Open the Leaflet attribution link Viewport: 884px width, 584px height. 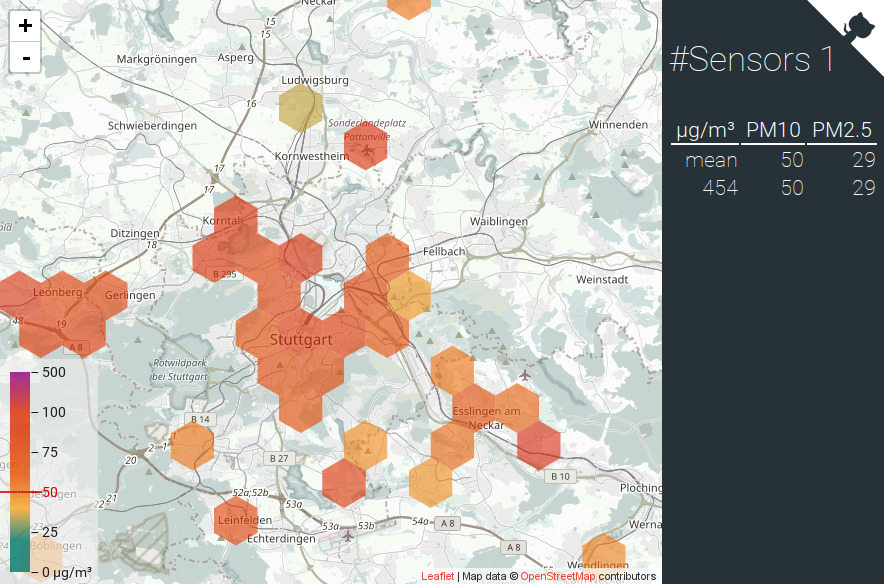click(x=437, y=577)
